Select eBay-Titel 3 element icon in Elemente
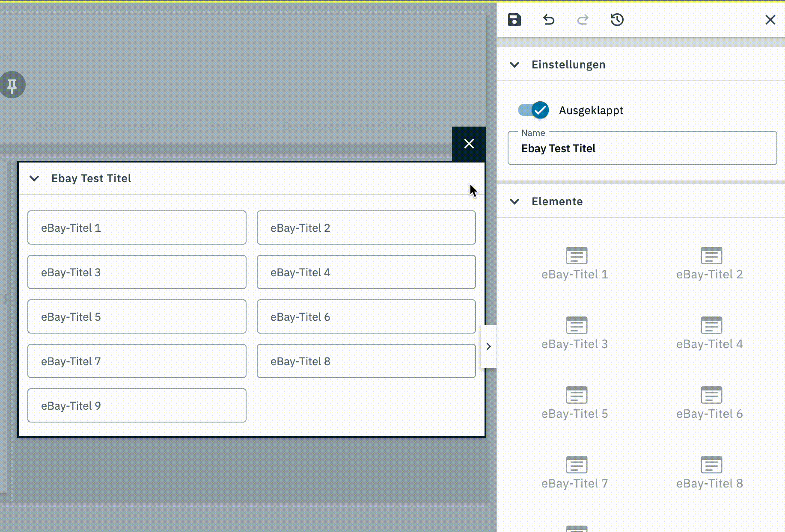Image resolution: width=785 pixels, height=532 pixels. pyautogui.click(x=576, y=325)
